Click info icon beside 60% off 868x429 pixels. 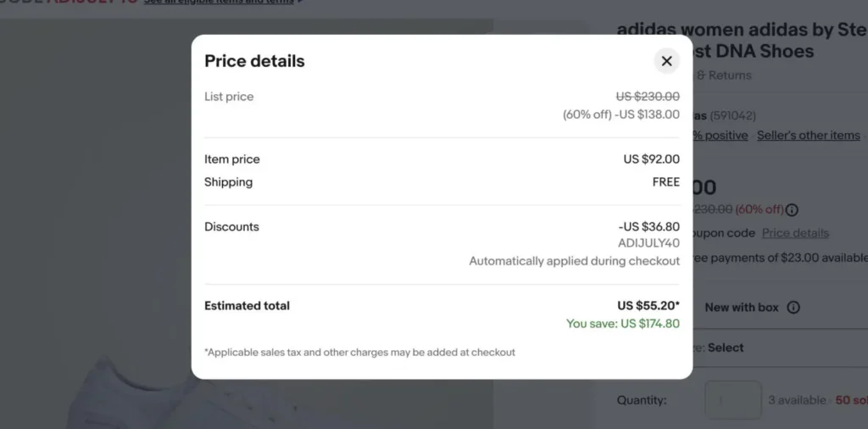[x=793, y=209]
